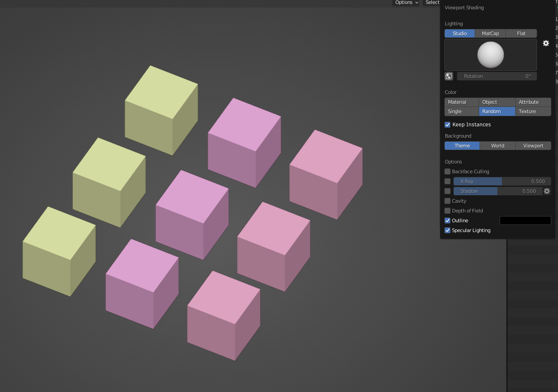Set color mode to Attribute
558x392 pixels.
pyautogui.click(x=533, y=102)
